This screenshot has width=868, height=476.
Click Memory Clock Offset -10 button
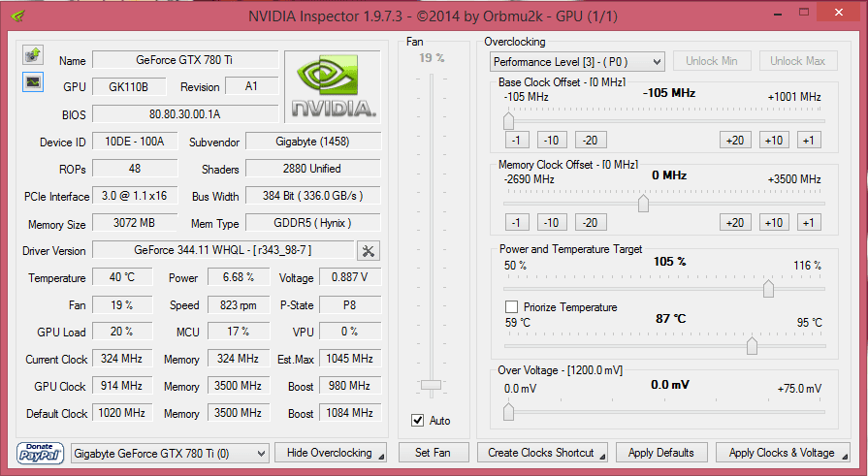(552, 223)
